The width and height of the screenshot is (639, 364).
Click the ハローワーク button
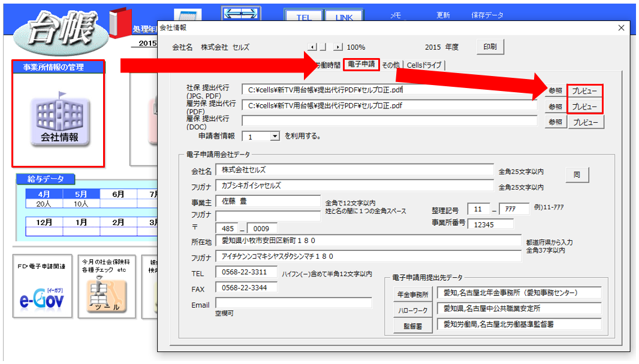[413, 310]
